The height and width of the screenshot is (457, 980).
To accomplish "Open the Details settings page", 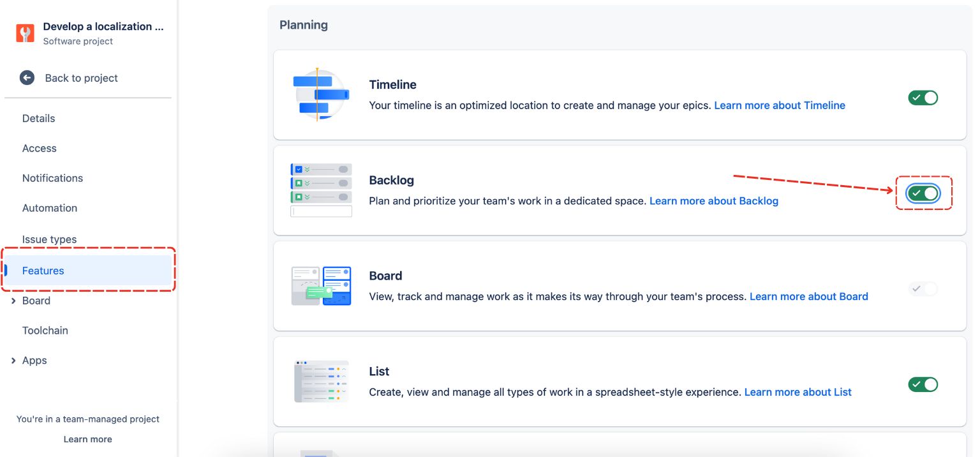I will click(x=38, y=118).
